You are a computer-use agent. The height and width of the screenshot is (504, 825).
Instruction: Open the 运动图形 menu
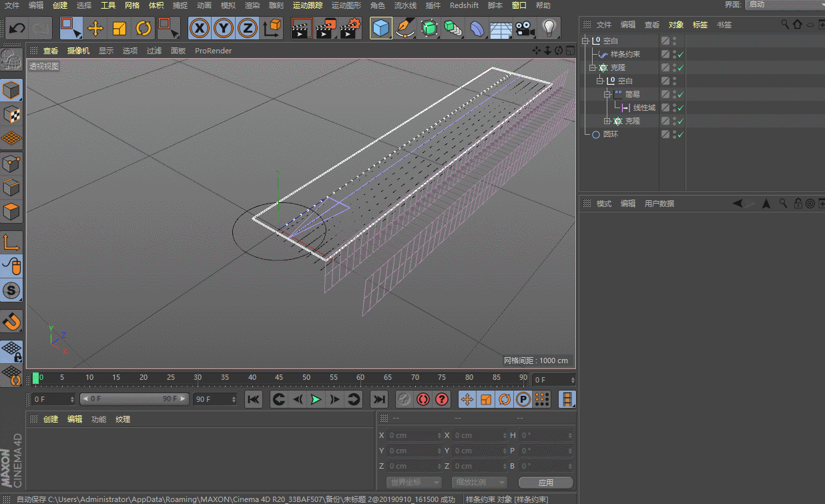(x=346, y=5)
